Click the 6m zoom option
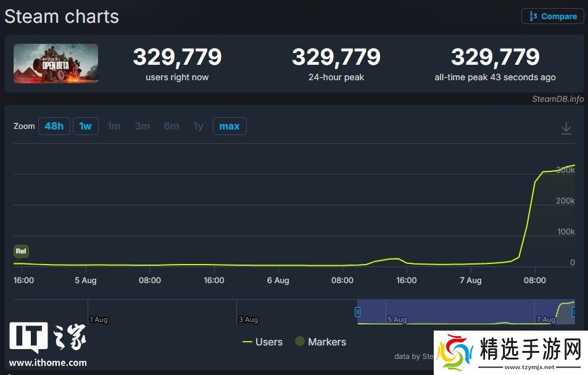 171,126
